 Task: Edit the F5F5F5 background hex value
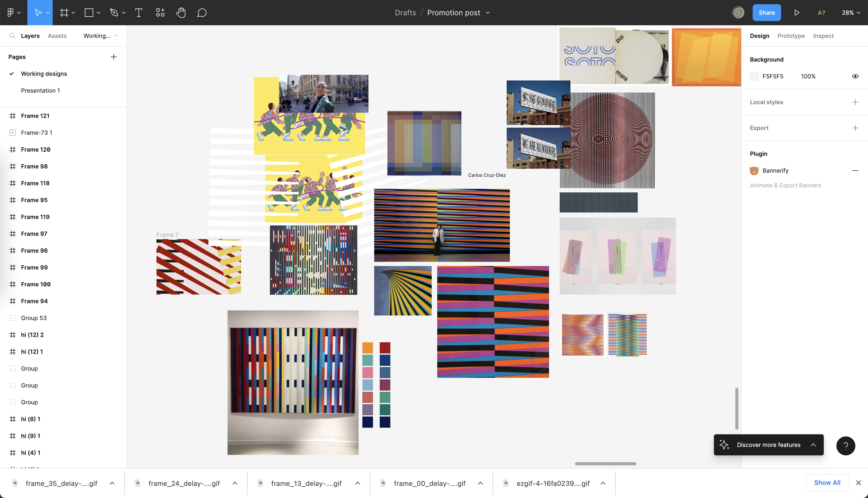(x=773, y=76)
